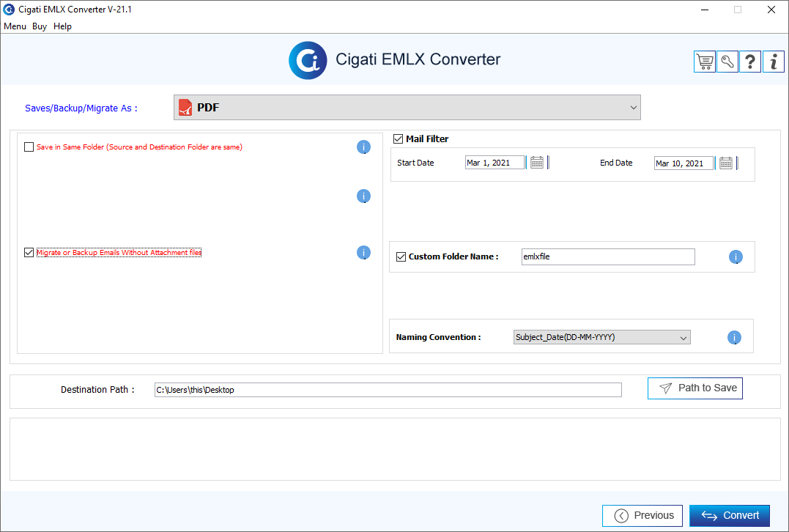Click the red PDF format icon
Viewport: 789px width, 532px height.
click(x=185, y=107)
